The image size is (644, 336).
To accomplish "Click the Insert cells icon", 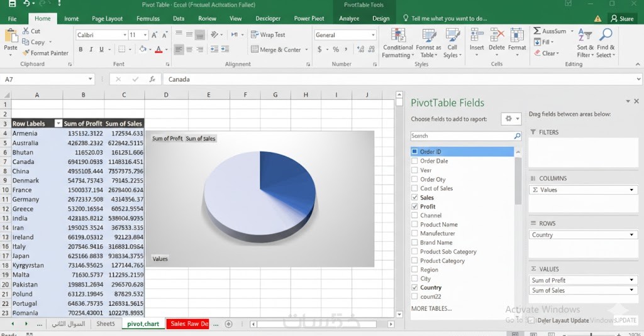I will coord(477,35).
